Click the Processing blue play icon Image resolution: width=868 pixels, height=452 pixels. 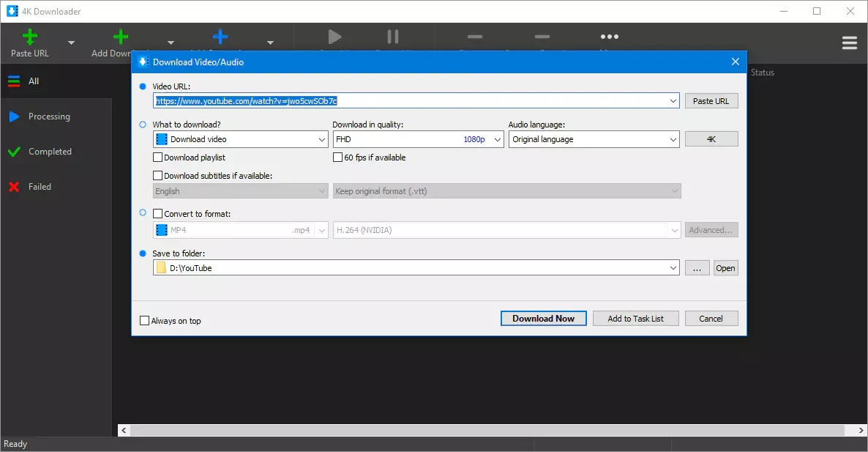coord(13,116)
